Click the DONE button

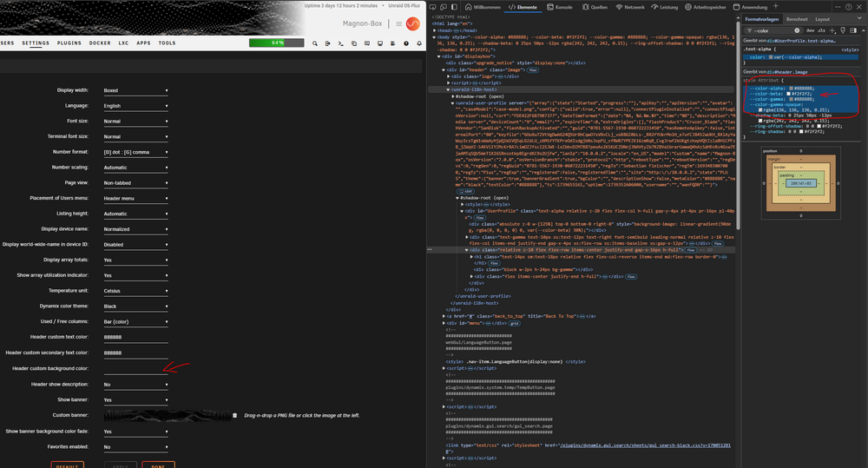coord(158,465)
